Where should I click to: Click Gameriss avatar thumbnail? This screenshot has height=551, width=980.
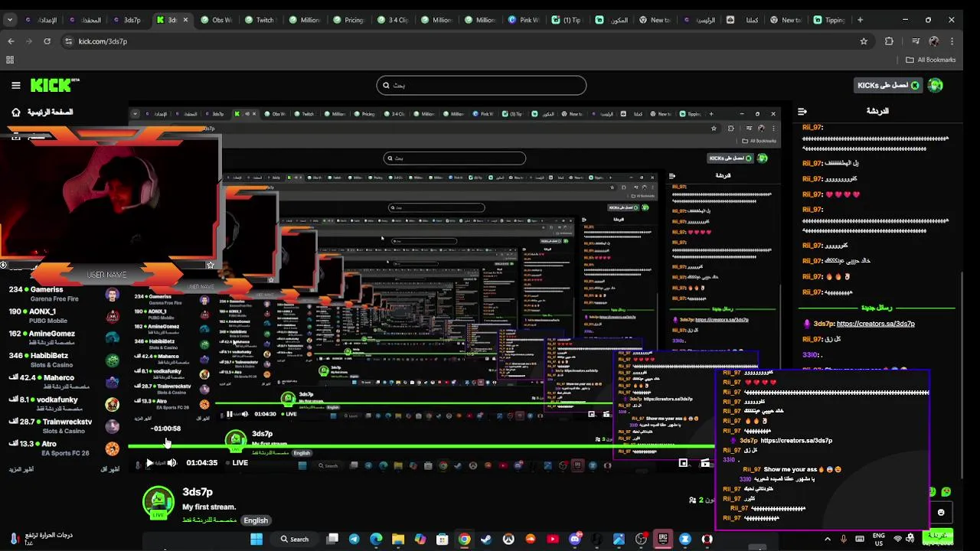[113, 295]
